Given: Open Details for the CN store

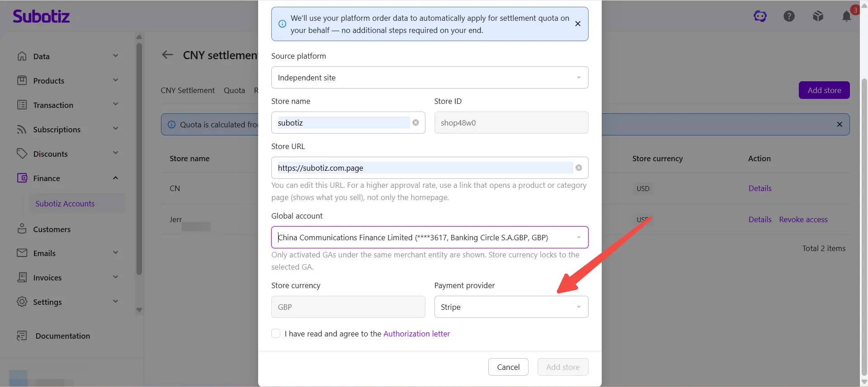Looking at the screenshot, I should tap(760, 188).
